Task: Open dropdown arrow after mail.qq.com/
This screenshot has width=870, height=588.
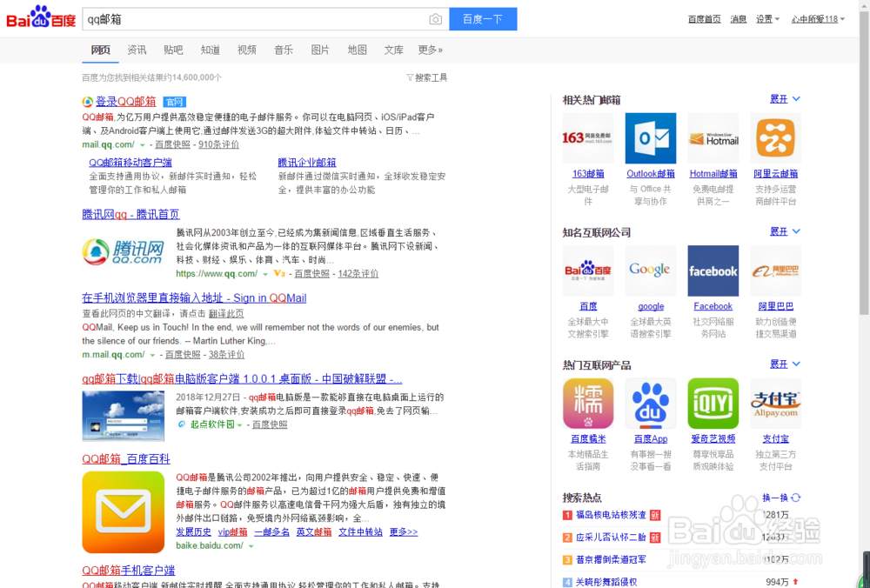Action: tap(142, 145)
